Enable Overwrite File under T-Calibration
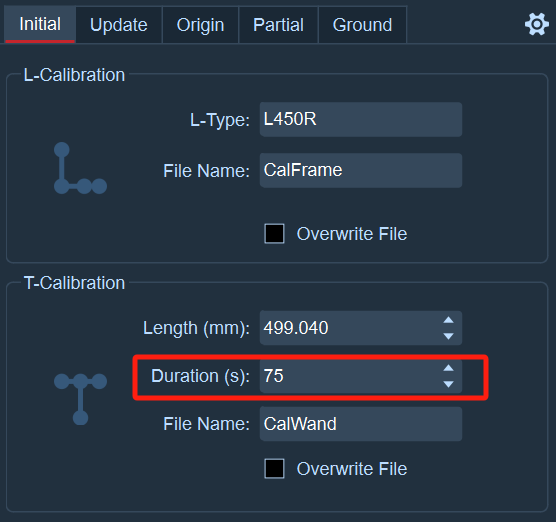Viewport: 556px width, 522px height. click(x=274, y=468)
